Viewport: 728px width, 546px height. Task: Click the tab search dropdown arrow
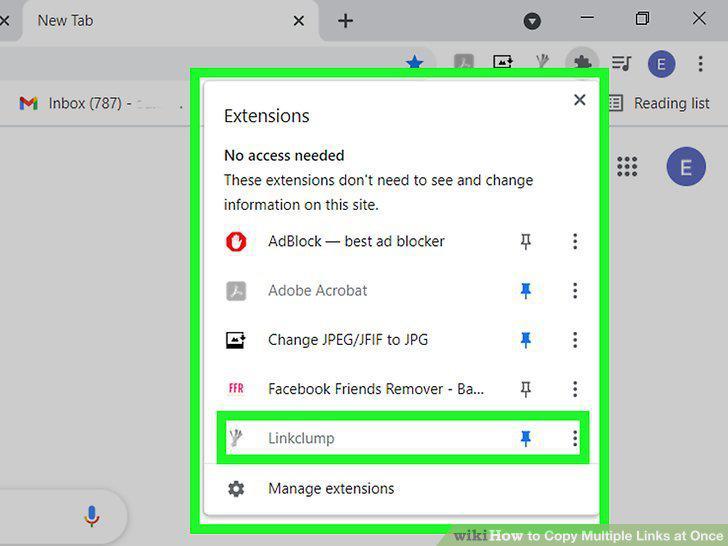click(532, 21)
